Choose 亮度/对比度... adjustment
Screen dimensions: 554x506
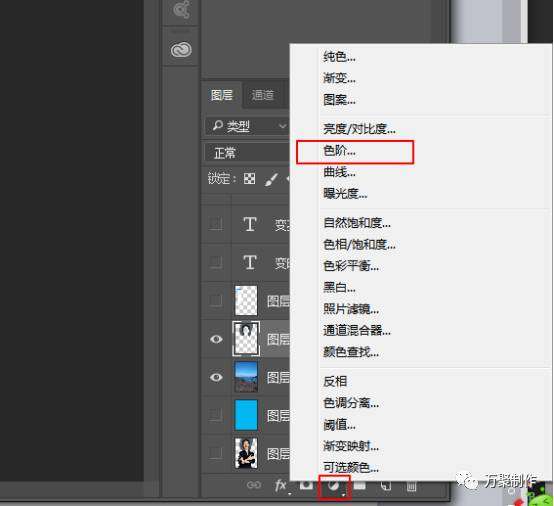pos(359,129)
